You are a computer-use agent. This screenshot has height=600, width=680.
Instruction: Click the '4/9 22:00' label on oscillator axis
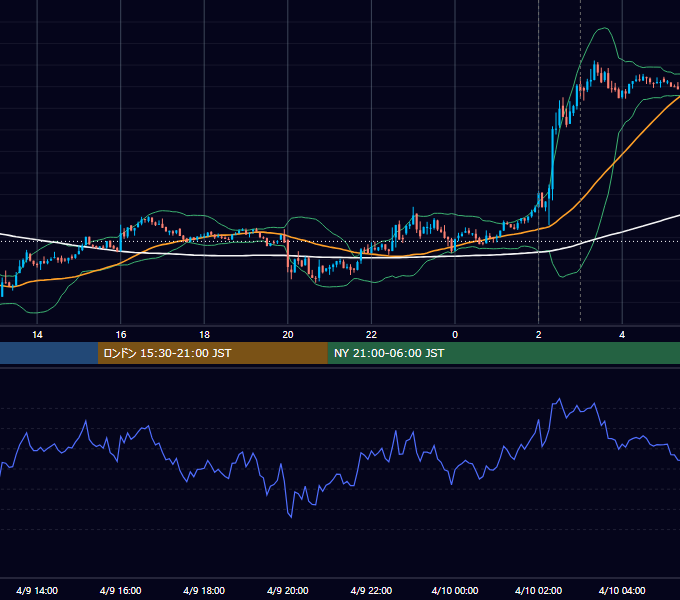coord(371,590)
